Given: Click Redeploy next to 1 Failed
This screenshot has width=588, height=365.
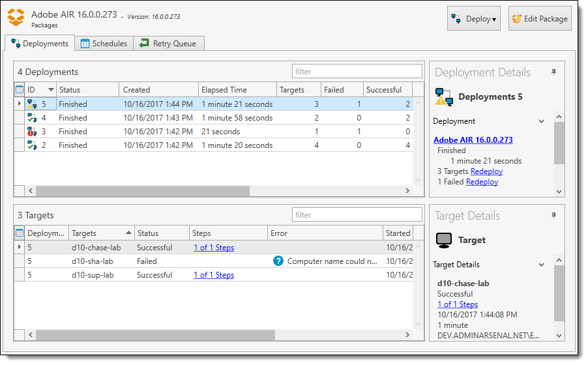Looking at the screenshot, I should coord(482,182).
